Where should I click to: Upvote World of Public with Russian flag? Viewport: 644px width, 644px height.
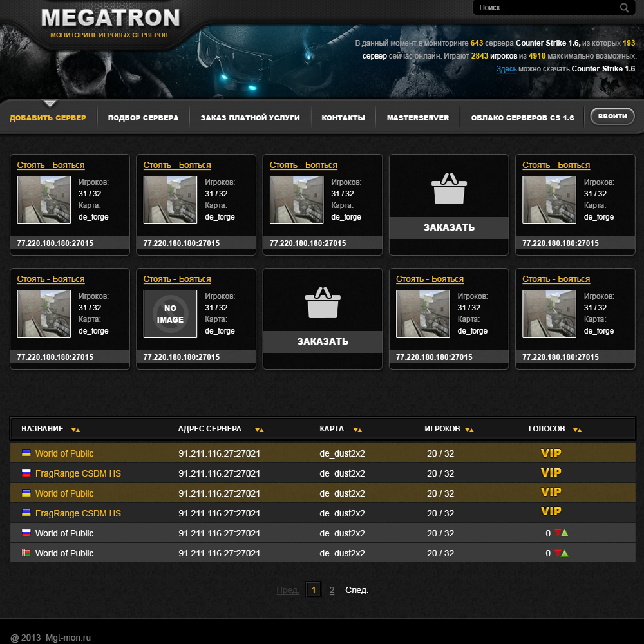(x=565, y=533)
